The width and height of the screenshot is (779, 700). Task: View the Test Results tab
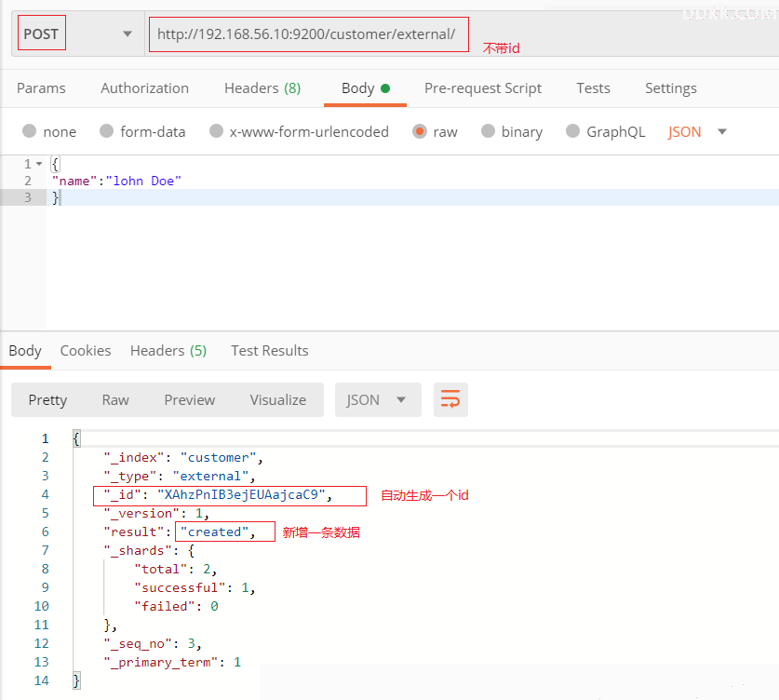(x=269, y=351)
